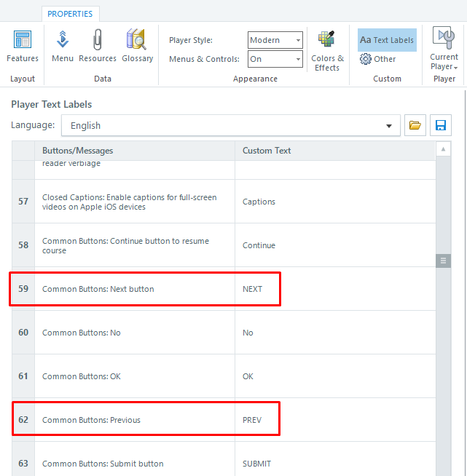The height and width of the screenshot is (476, 467).
Task: Click 'Closed Captions: Enable captions' label
Action: [130, 202]
